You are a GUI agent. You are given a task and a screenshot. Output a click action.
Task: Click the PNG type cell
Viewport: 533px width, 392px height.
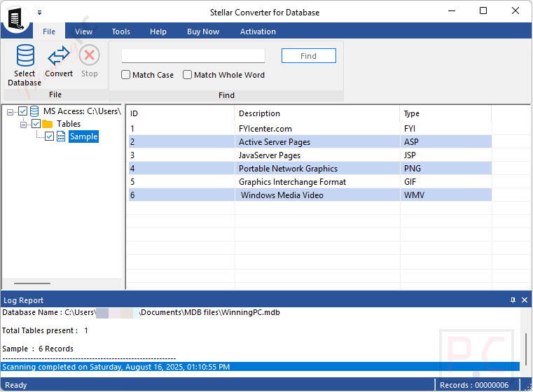pos(446,169)
